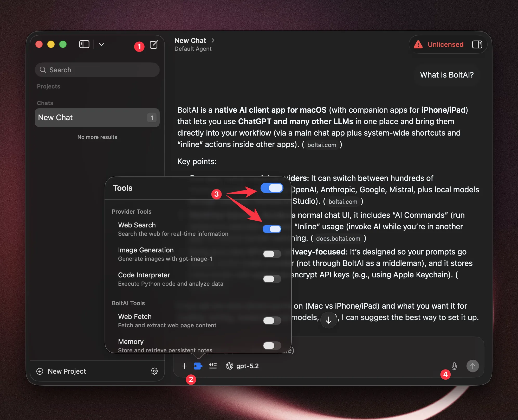Click the Chats section header
The height and width of the screenshot is (420, 518).
coord(45,103)
